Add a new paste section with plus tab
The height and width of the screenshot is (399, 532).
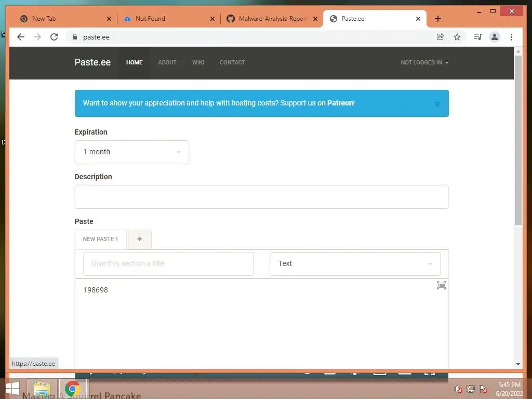pos(140,239)
